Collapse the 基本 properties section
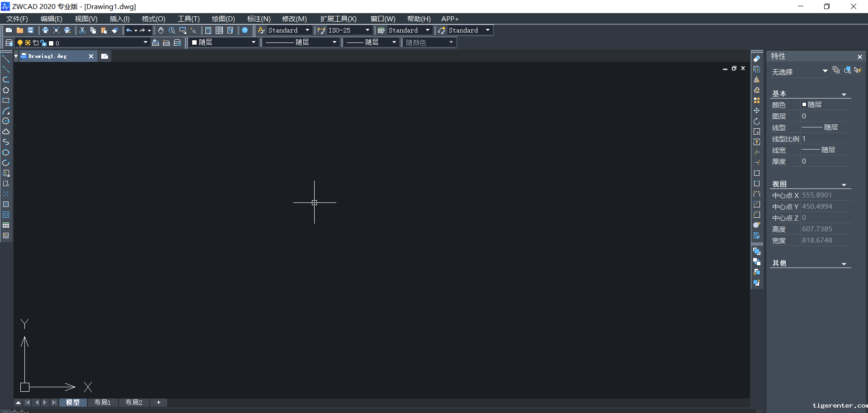The height and width of the screenshot is (413, 868). (844, 94)
